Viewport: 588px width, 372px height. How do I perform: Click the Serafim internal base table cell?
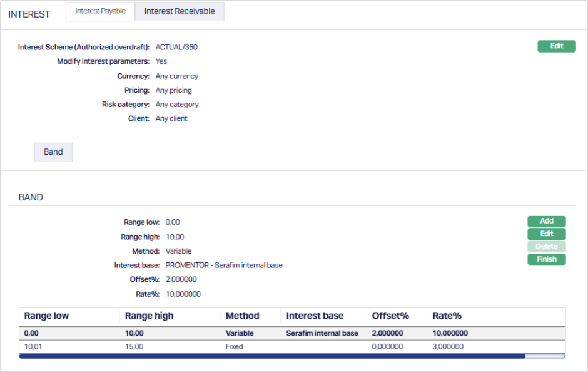[322, 333]
